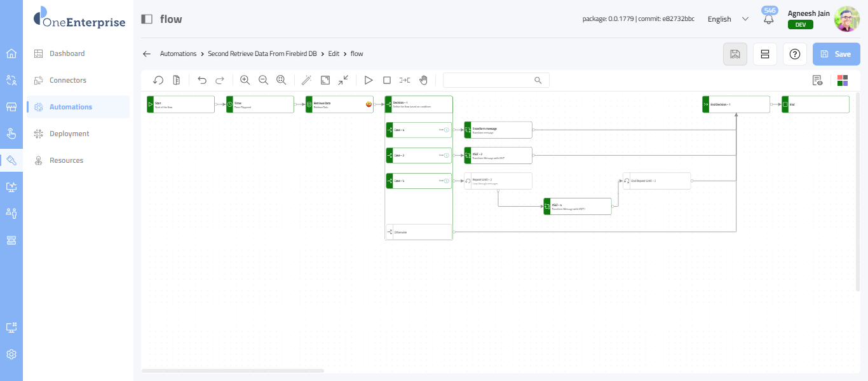Open Connectors in the side menu
Image resolution: width=868 pixels, height=381 pixels.
click(x=68, y=80)
